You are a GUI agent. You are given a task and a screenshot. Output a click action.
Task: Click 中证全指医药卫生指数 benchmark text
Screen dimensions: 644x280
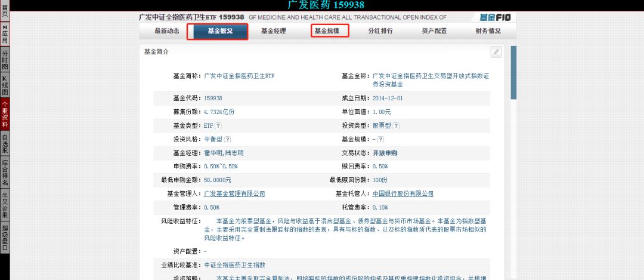(x=234, y=265)
